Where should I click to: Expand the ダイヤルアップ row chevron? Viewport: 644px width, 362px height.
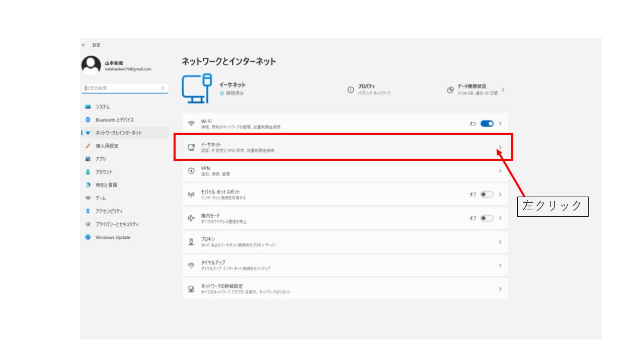[x=500, y=265]
